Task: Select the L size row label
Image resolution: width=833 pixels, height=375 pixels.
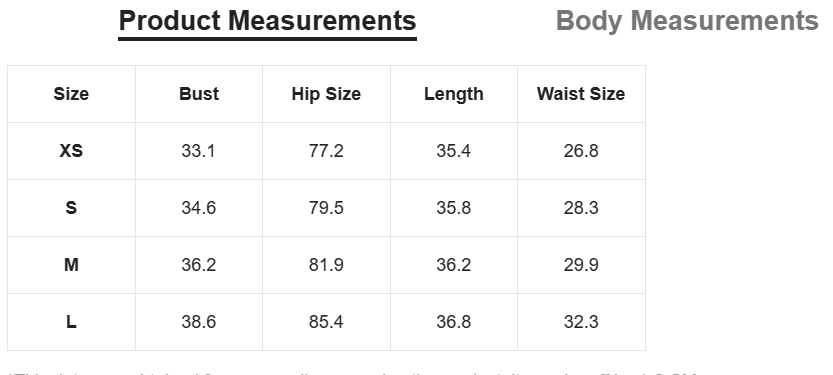Action: coord(71,322)
